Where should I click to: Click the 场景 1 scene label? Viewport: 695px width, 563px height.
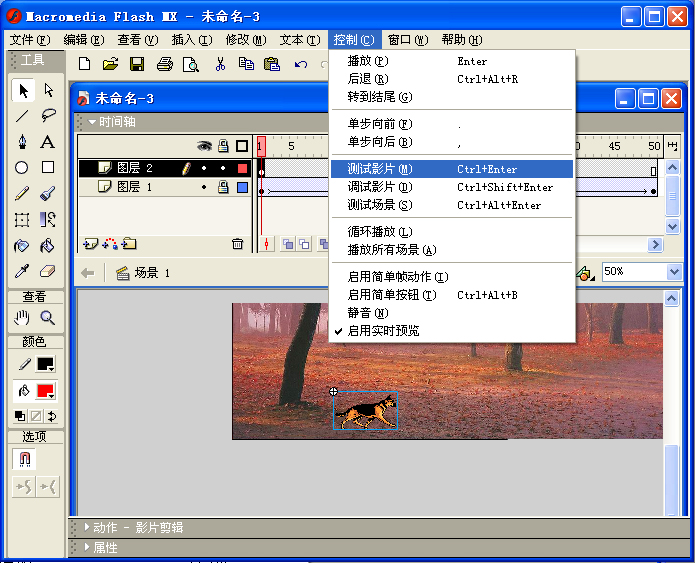(x=152, y=273)
